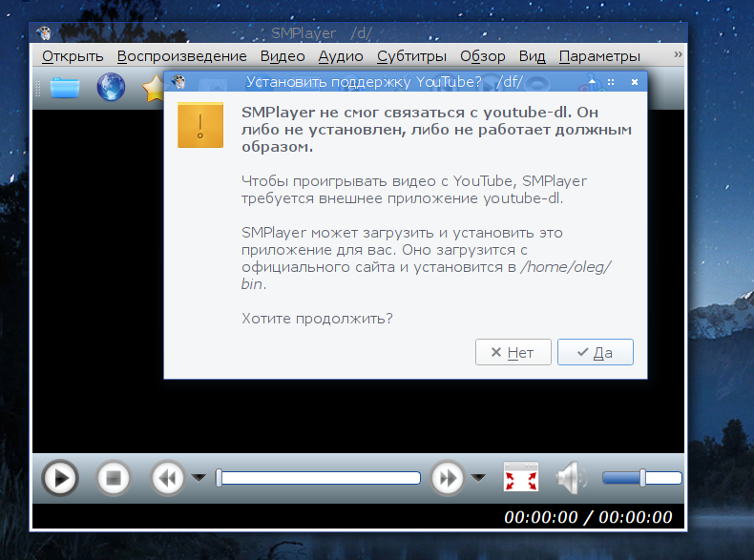
Task: Open the Видео menu
Action: [283, 56]
